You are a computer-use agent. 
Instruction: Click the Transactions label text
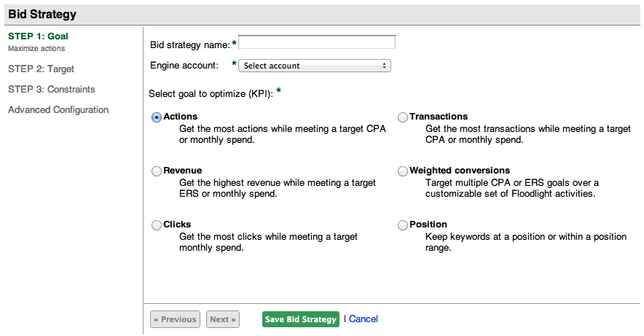[439, 117]
